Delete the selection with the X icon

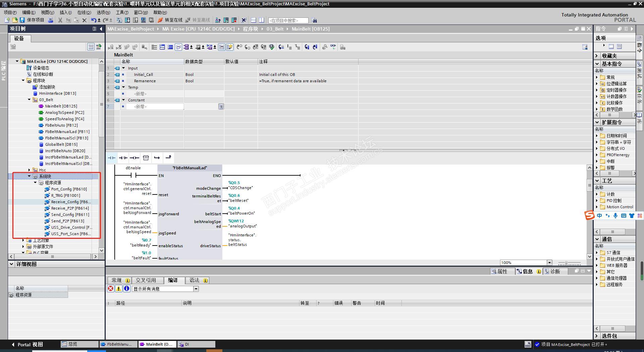coord(85,20)
